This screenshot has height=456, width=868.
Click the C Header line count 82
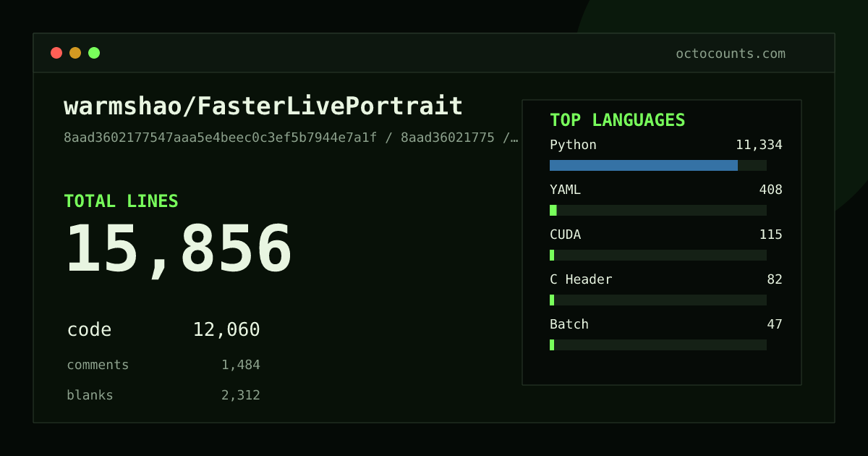tap(775, 279)
